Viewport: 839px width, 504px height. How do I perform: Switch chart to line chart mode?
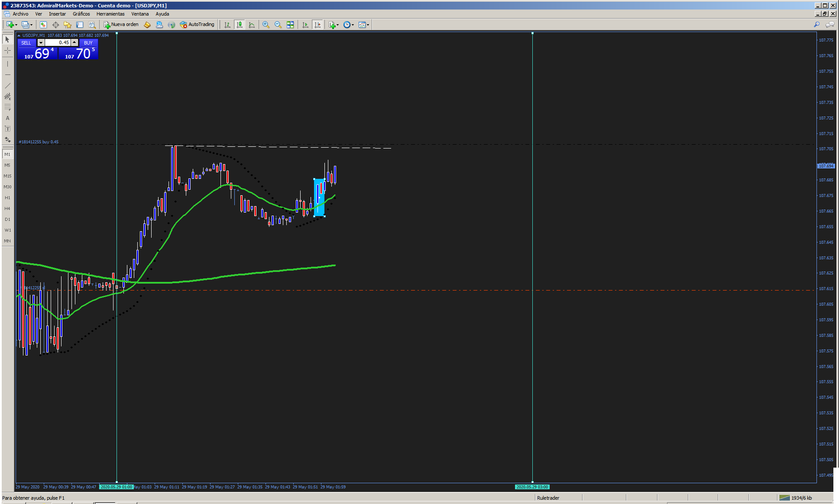pyautogui.click(x=252, y=25)
